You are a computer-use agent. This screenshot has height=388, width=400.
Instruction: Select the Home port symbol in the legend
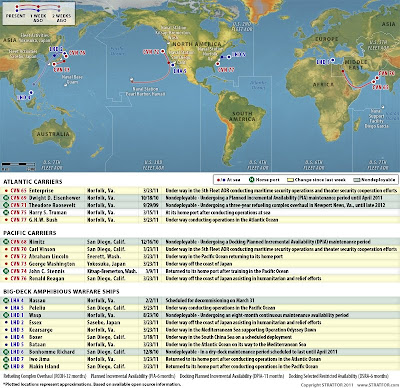252,180
